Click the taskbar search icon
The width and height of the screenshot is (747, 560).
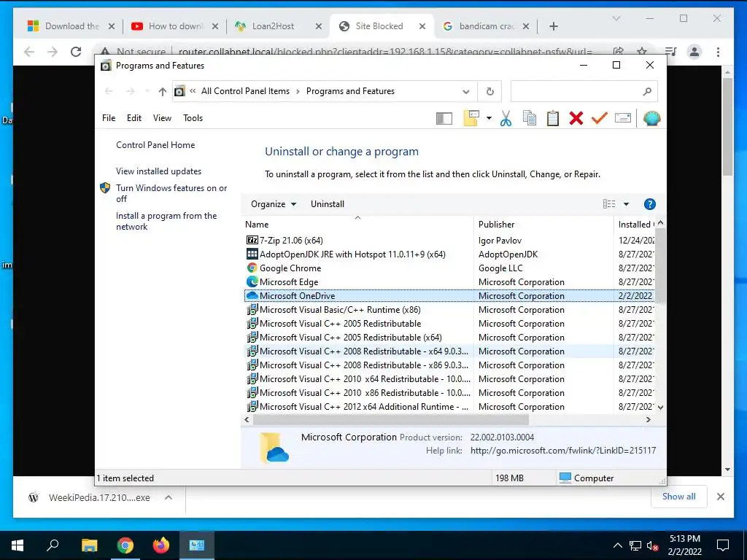click(53, 545)
